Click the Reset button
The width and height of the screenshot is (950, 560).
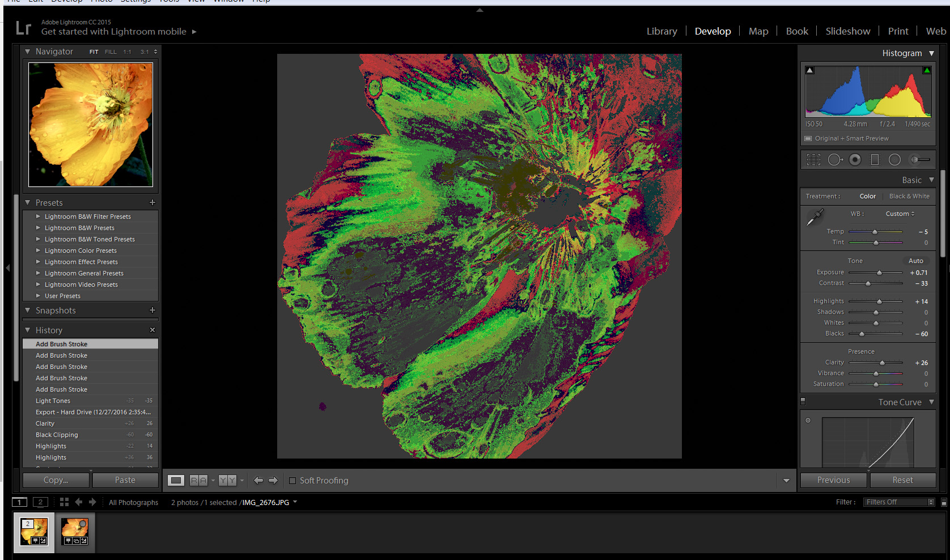tap(902, 480)
